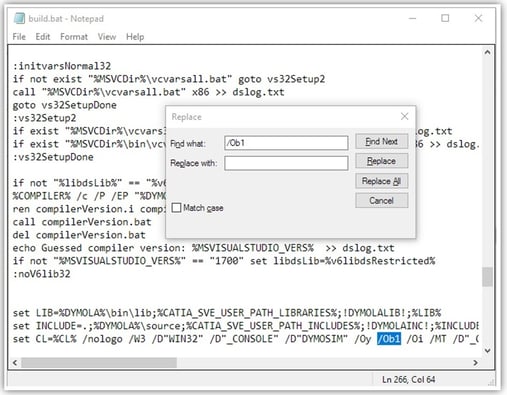Screen dimensions: 507x395
Task: Open the Edit menu
Action: point(43,37)
